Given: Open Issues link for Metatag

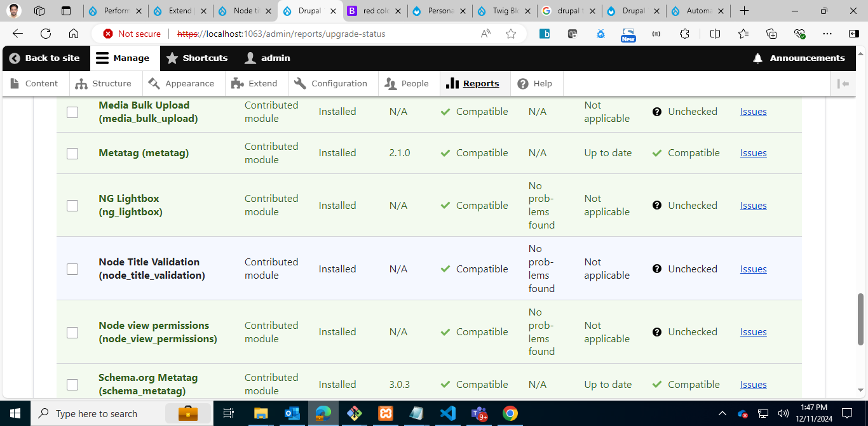Looking at the screenshot, I should [753, 153].
